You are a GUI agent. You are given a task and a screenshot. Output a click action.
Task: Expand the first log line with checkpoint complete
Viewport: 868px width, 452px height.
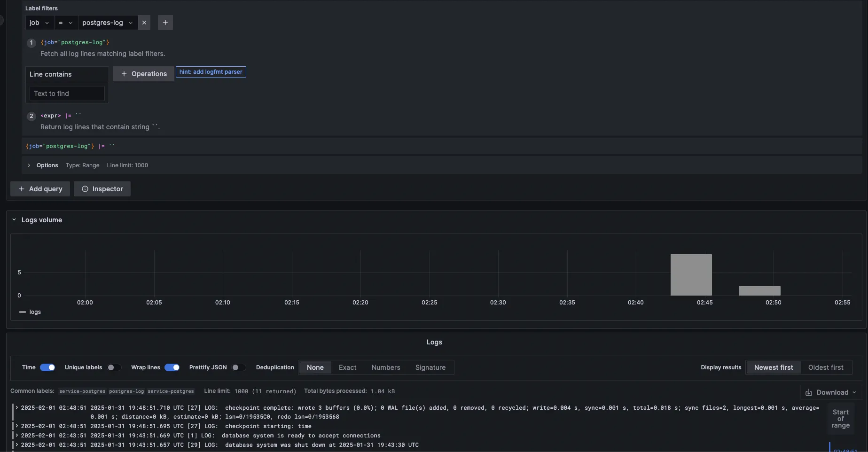pyautogui.click(x=17, y=408)
